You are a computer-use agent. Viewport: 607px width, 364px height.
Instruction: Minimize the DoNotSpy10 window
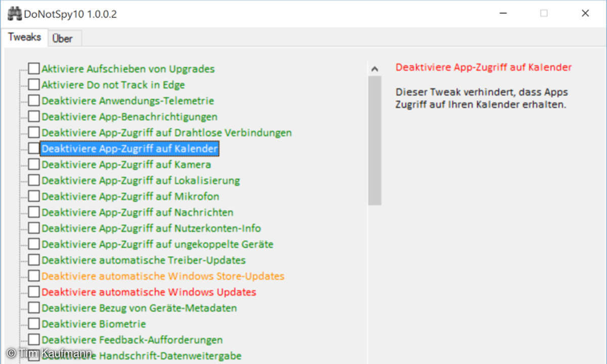[502, 14]
